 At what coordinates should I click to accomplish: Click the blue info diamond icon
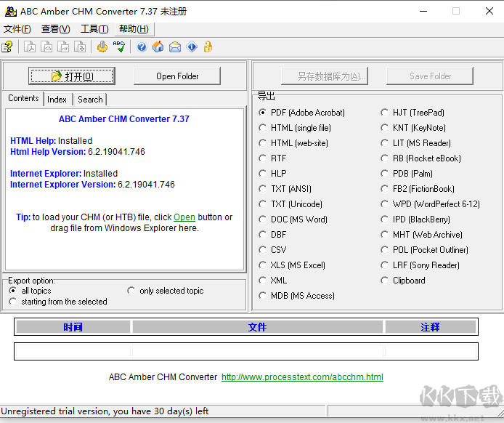point(192,47)
